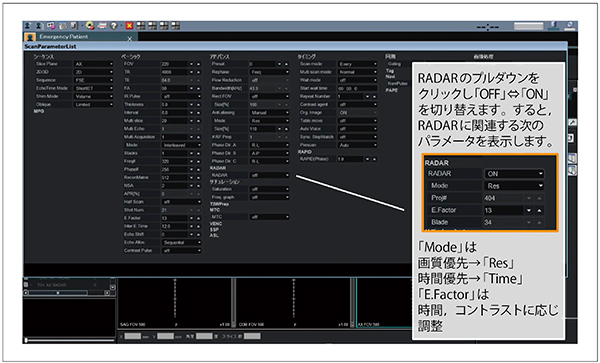The height and width of the screenshot is (363, 600).
Task: Open the MTC off dropdown
Action: tap(269, 217)
